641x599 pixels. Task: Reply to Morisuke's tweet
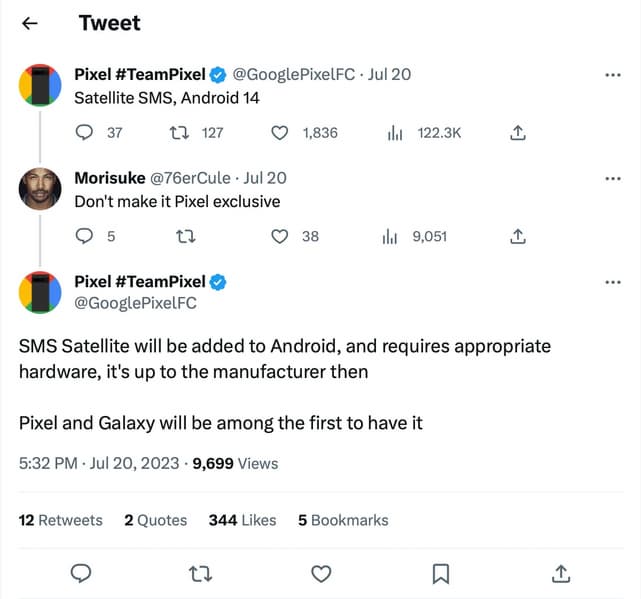(85, 237)
